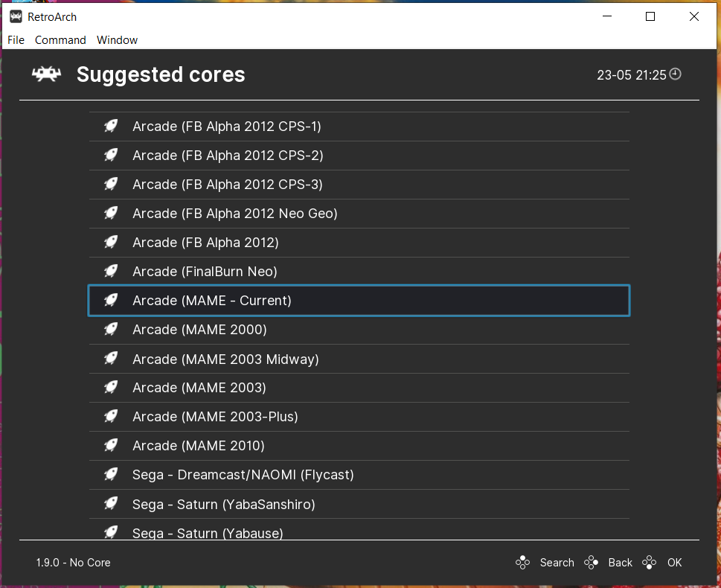Select Sega - Saturn (Yabause) core
Screen dimensions: 721x588
point(359,529)
